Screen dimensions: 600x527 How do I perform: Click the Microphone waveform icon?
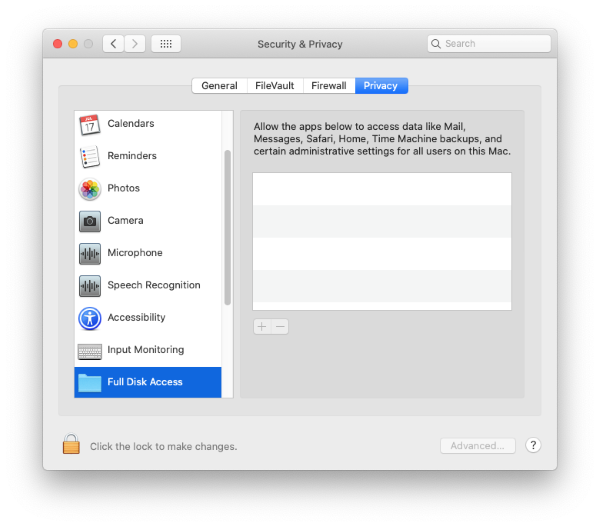(90, 253)
